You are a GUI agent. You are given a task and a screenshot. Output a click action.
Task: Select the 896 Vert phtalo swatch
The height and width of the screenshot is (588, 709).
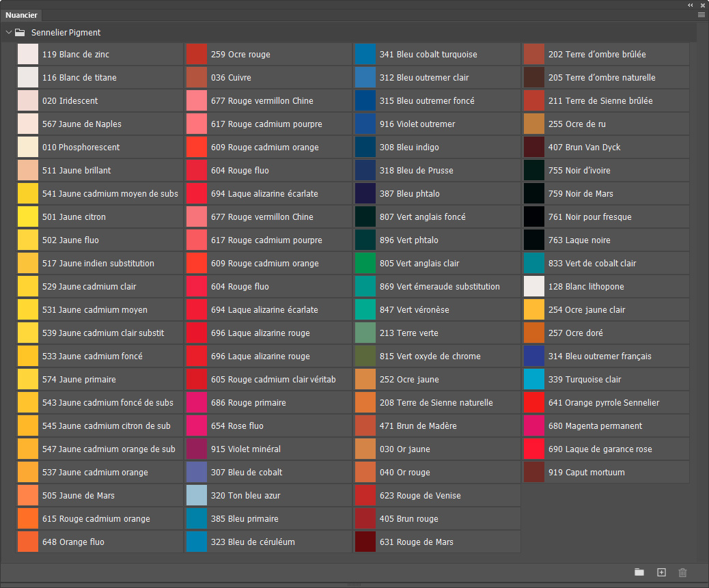coord(437,240)
